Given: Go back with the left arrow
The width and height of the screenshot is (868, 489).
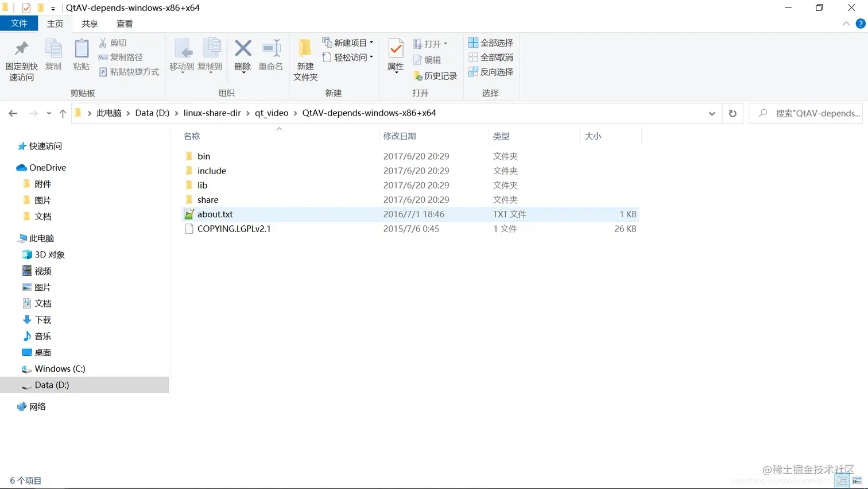Looking at the screenshot, I should pos(13,113).
